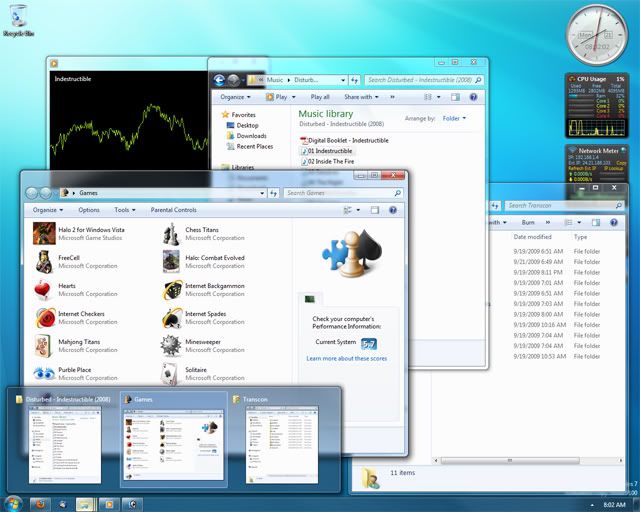The image size is (640, 512).
Task: Open the Mahjong Titans game icon
Action: (x=45, y=346)
